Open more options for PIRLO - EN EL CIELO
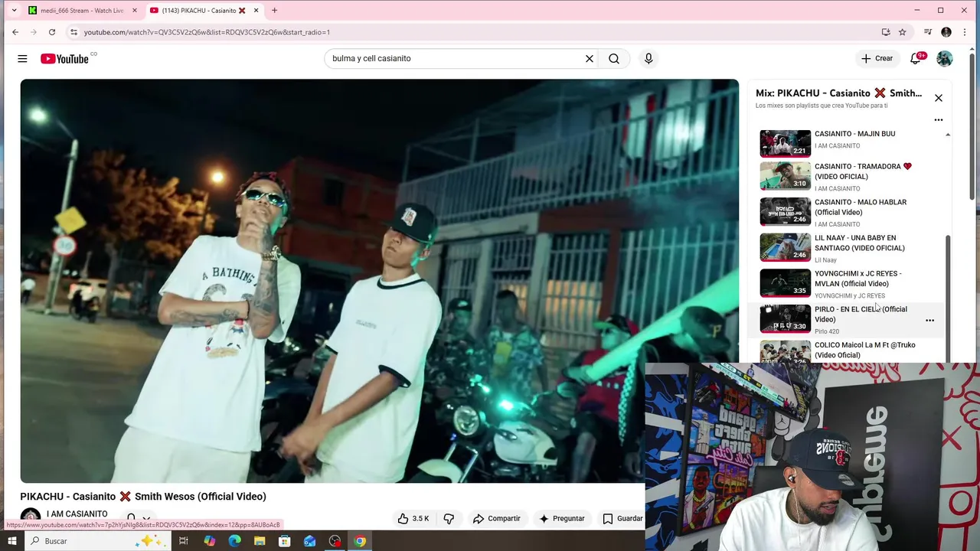This screenshot has width=980, height=551. (x=929, y=321)
